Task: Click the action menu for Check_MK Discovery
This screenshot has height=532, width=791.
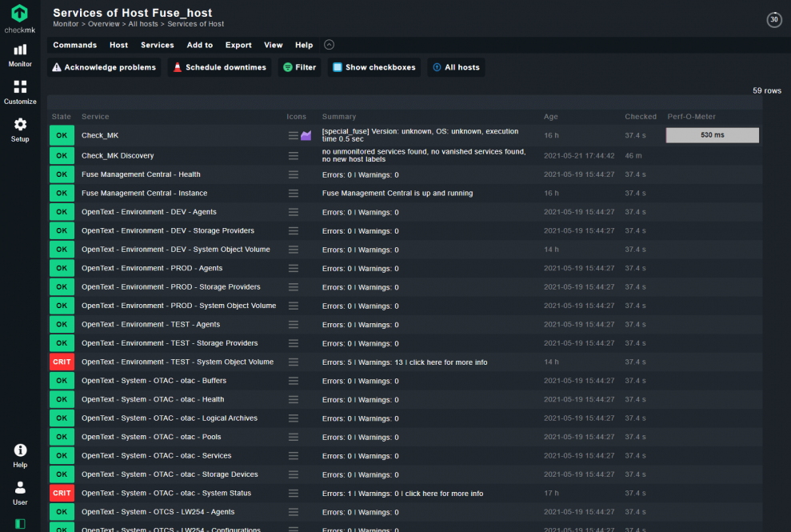Action: point(293,155)
